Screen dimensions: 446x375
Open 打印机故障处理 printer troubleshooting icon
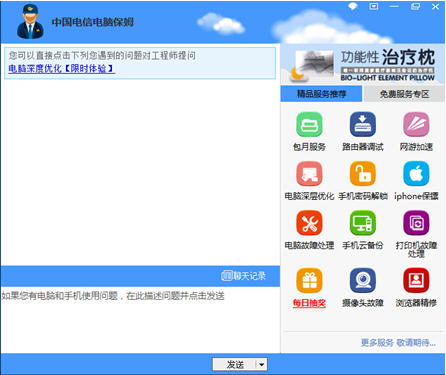[416, 223]
